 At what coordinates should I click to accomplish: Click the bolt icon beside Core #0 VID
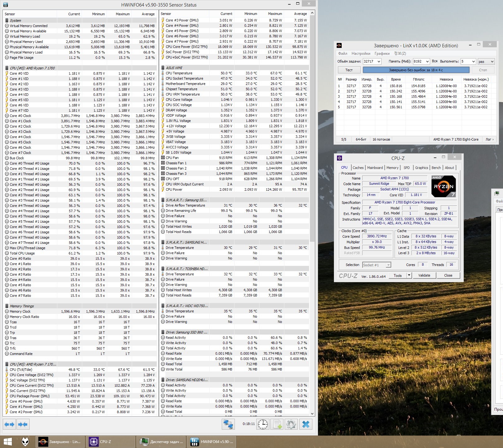coord(7,73)
